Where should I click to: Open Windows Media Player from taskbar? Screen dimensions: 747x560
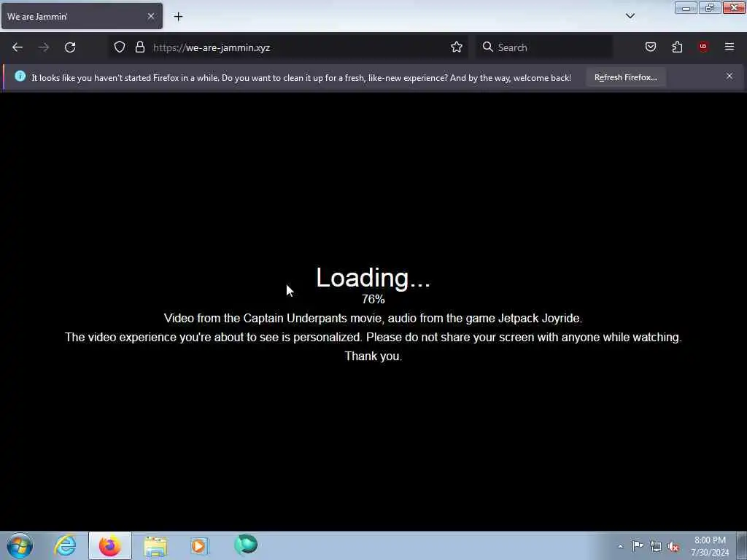tap(199, 545)
